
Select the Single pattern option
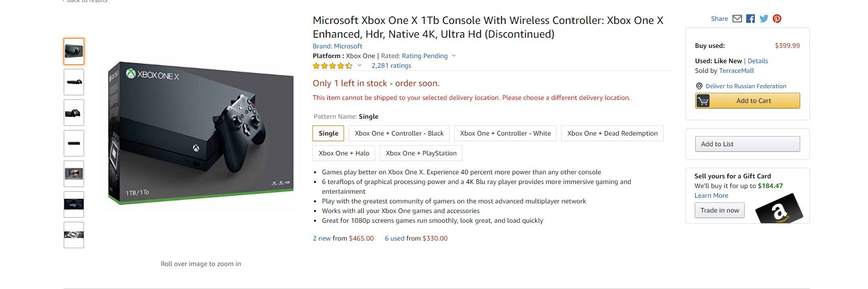click(x=328, y=134)
